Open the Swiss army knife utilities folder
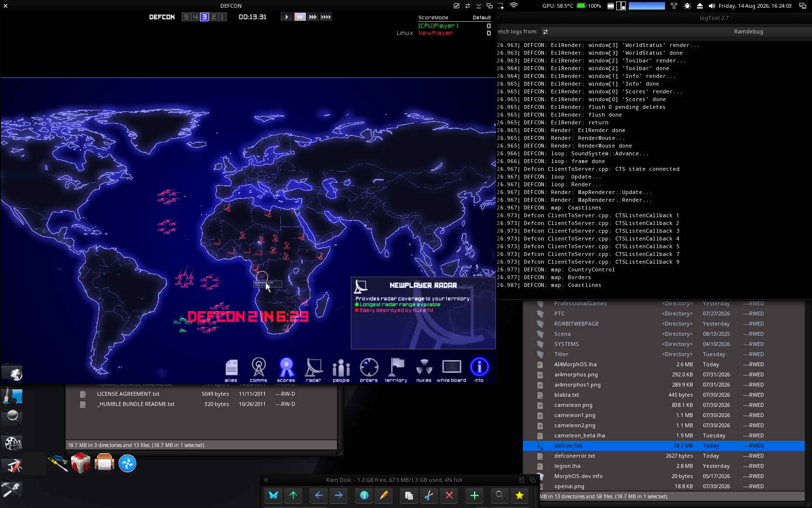812x508 pixels. click(x=12, y=464)
